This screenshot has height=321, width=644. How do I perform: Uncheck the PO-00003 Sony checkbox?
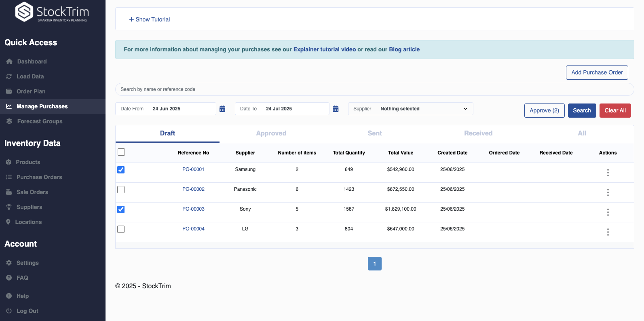(121, 209)
